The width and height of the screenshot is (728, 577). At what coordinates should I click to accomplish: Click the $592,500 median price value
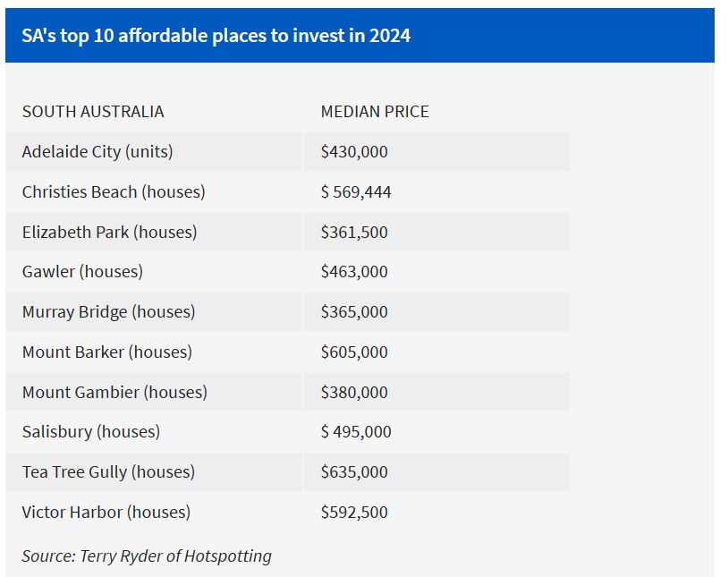(x=354, y=513)
